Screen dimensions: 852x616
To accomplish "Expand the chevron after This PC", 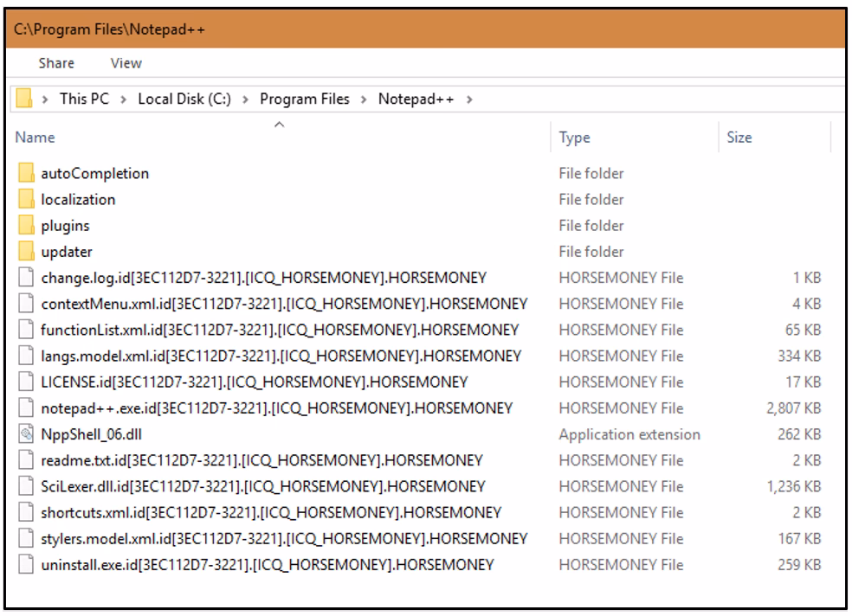I will 123,99.
